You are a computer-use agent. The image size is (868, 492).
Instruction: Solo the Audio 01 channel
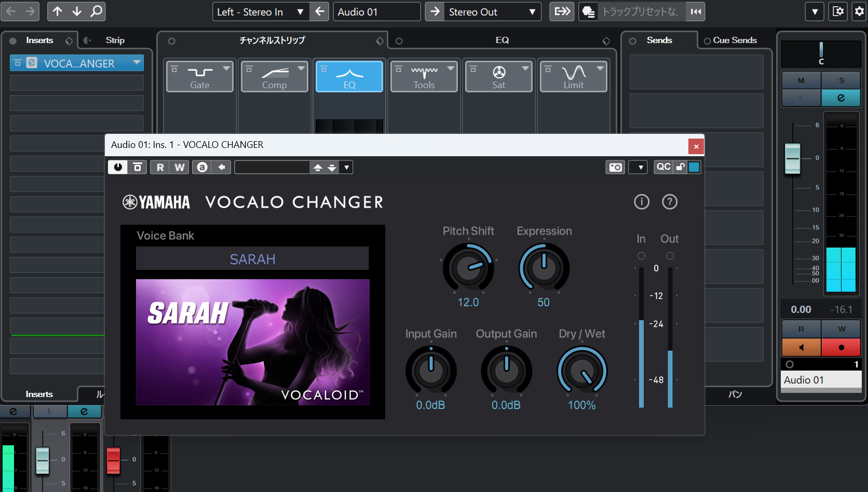click(841, 80)
